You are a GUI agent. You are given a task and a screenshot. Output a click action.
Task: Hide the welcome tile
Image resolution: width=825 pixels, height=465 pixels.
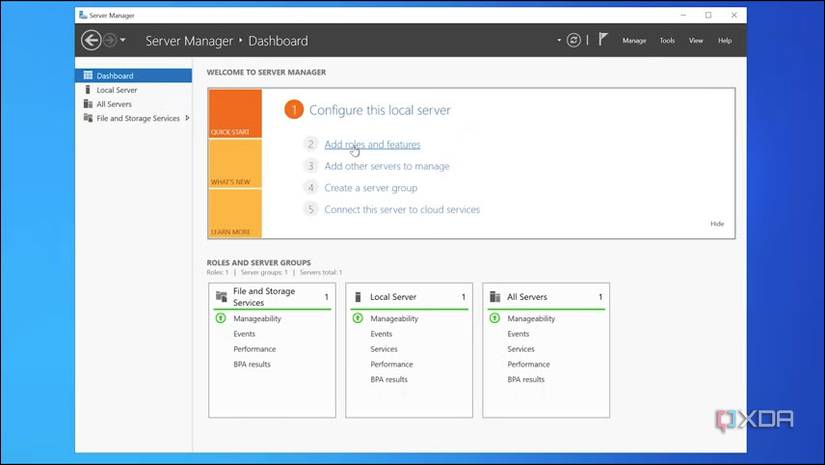(717, 224)
